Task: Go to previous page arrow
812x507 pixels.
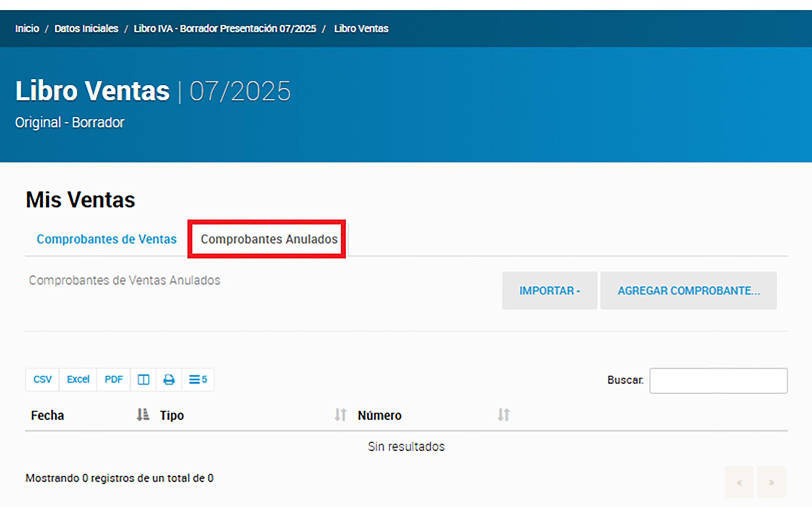Action: point(739,482)
